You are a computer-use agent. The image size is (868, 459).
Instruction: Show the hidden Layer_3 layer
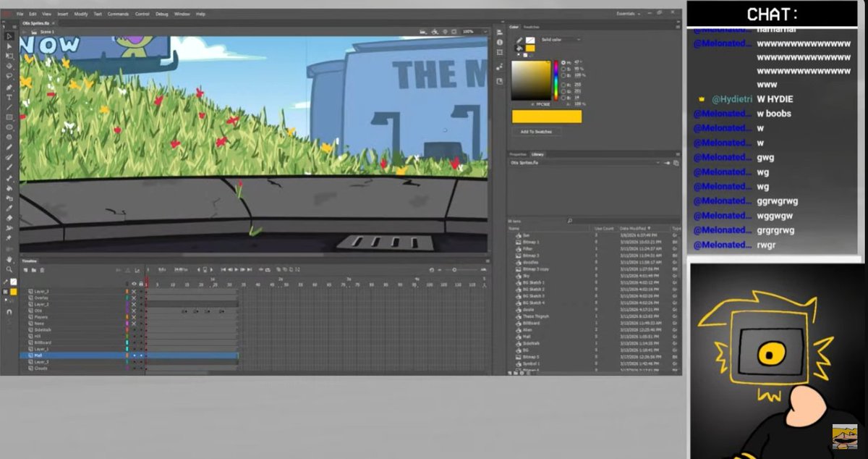pyautogui.click(x=134, y=292)
